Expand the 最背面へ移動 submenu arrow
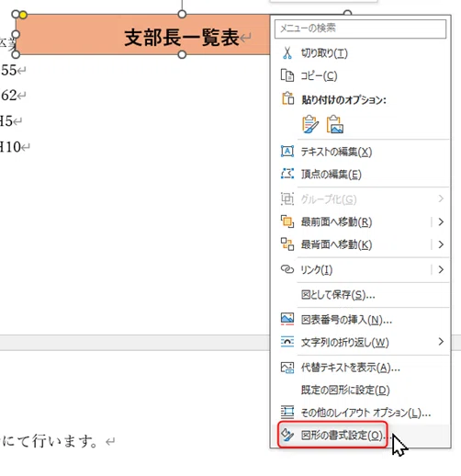 click(x=441, y=244)
